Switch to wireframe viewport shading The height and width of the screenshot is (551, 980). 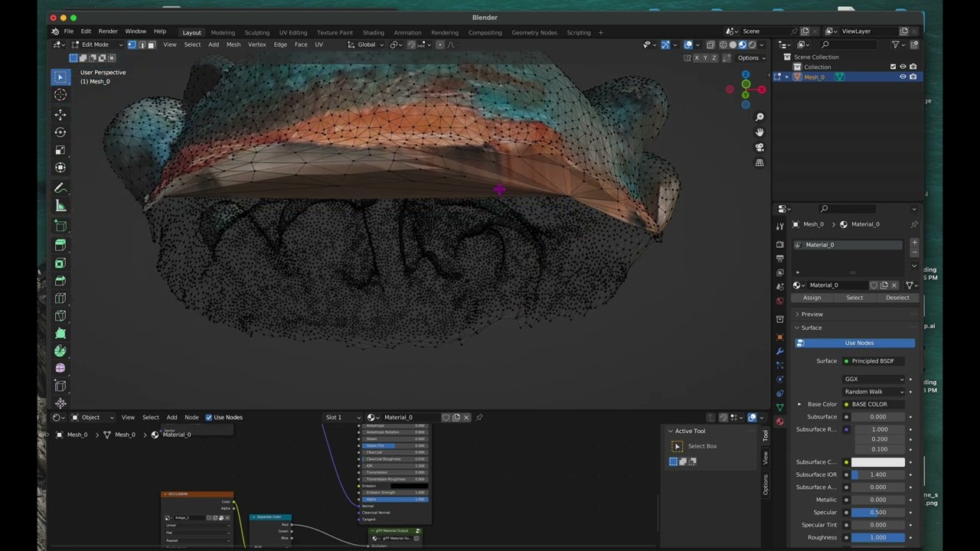(723, 44)
